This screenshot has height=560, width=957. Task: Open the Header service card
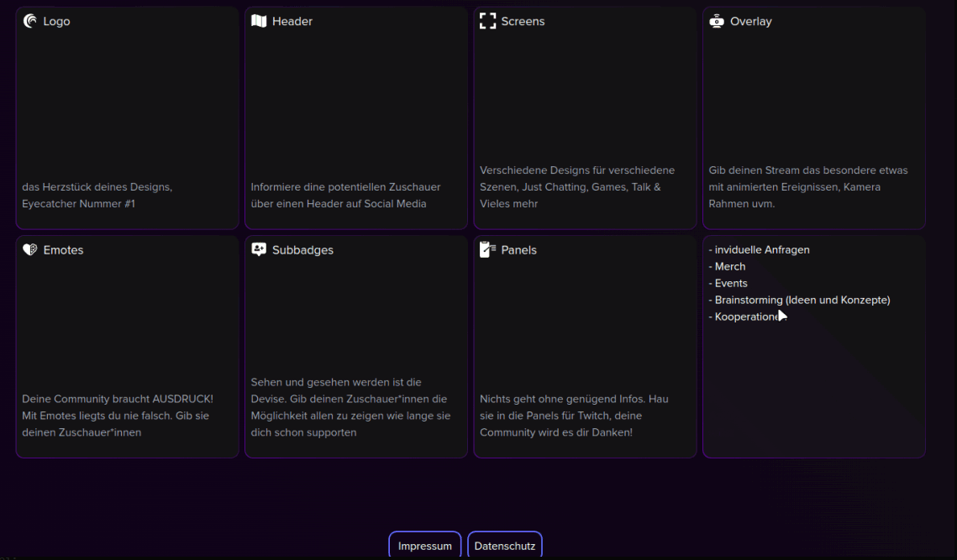coord(355,118)
